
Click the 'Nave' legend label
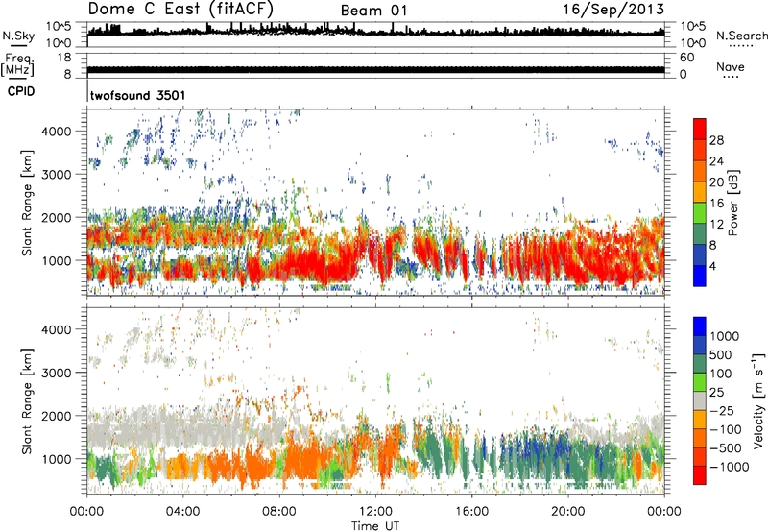tap(731, 67)
